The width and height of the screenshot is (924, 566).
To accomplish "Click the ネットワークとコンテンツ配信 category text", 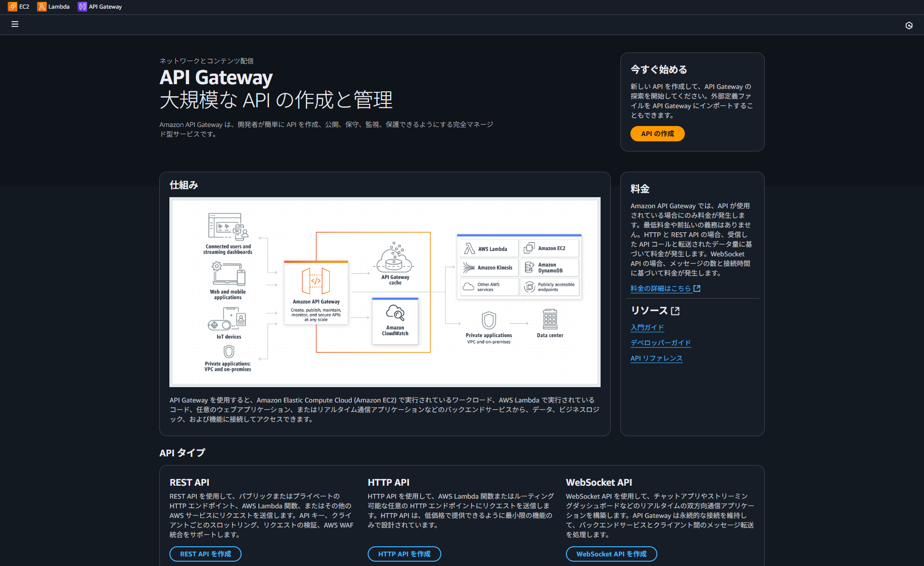I will point(206,61).
